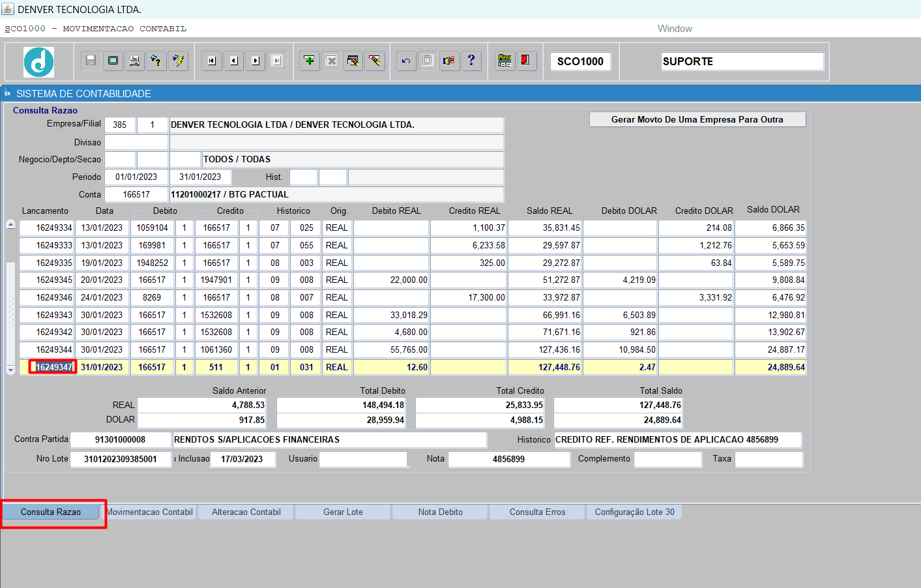Click the Denver 'd' logo icon
921x588 pixels.
coord(39,62)
